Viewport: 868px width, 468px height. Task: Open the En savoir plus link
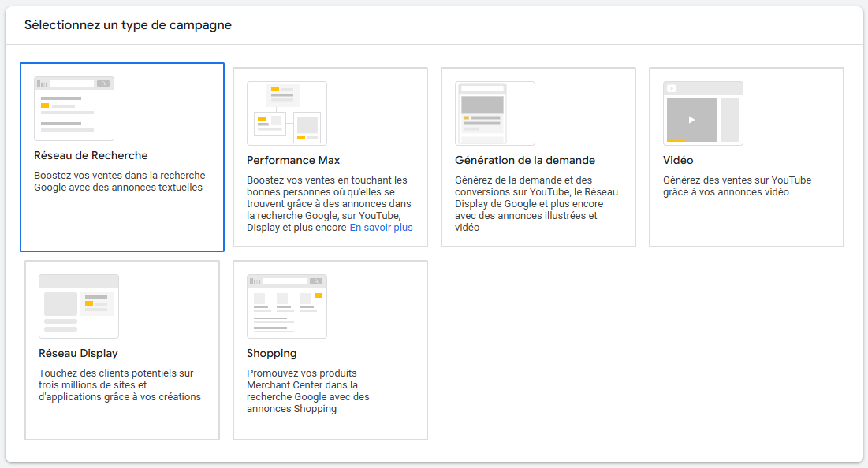point(381,228)
